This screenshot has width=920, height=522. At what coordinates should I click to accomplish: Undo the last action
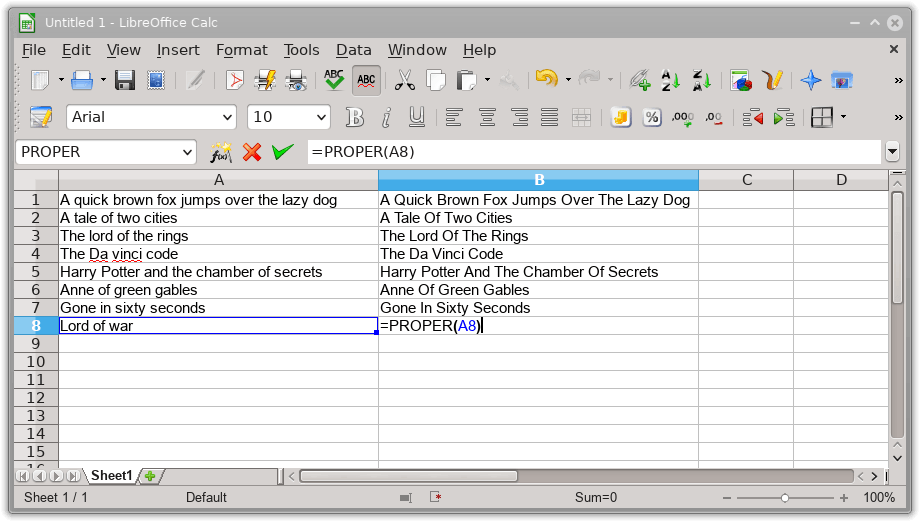(547, 79)
